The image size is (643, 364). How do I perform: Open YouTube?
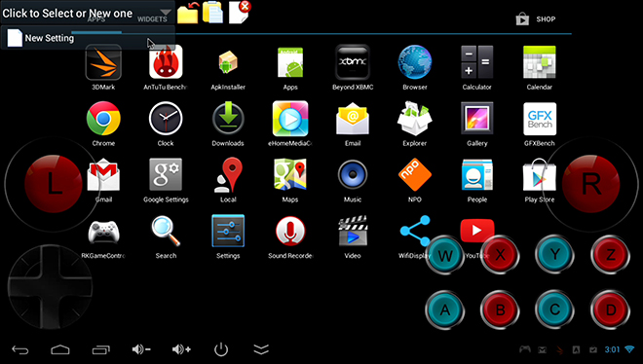point(477,231)
